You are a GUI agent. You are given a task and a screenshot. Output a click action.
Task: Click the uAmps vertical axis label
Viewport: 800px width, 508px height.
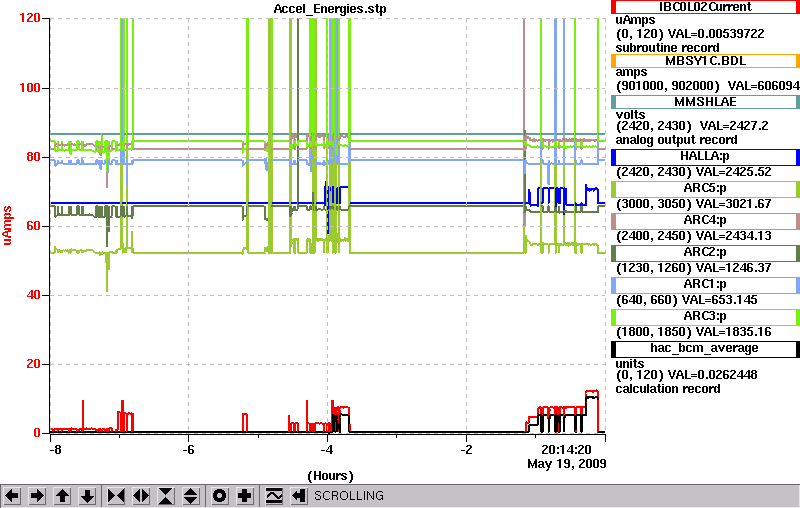(7, 225)
